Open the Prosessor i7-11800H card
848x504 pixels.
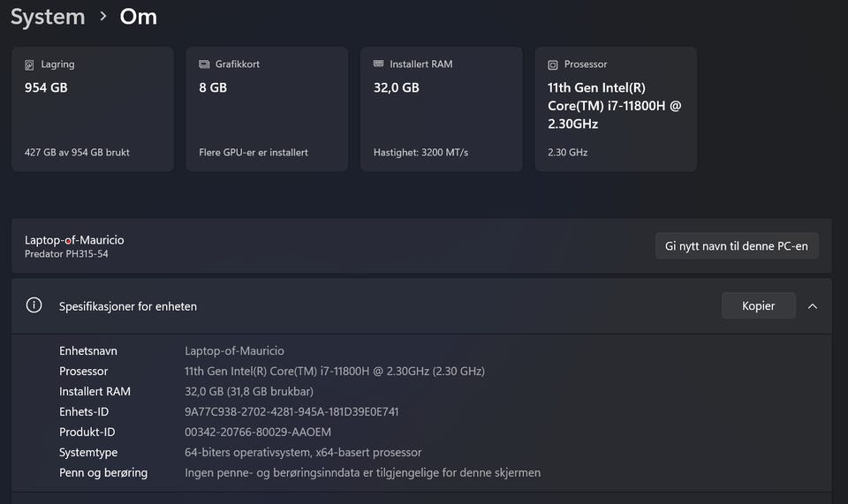coord(616,109)
